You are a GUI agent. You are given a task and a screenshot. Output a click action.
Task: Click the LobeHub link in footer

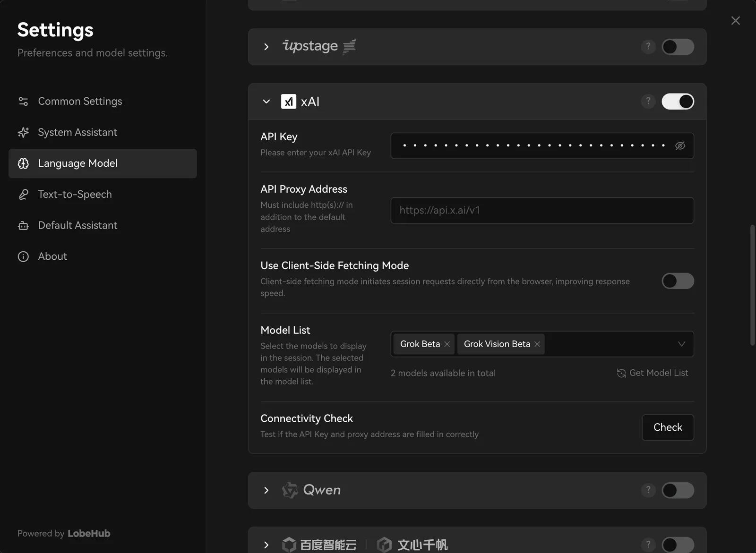[x=89, y=534]
